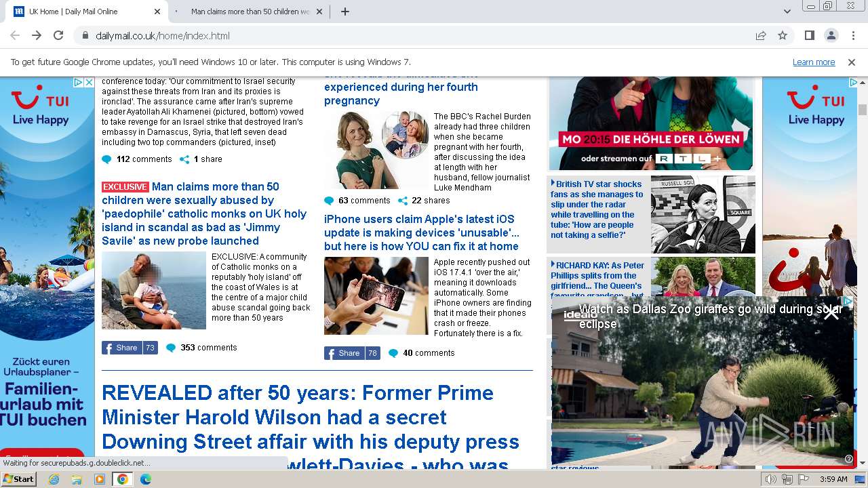Open the iPhone article thumbnail
This screenshot has height=488, width=868.
pos(376,296)
